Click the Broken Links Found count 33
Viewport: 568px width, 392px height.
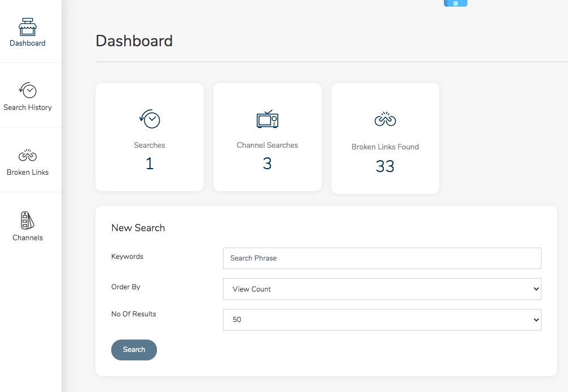point(385,166)
